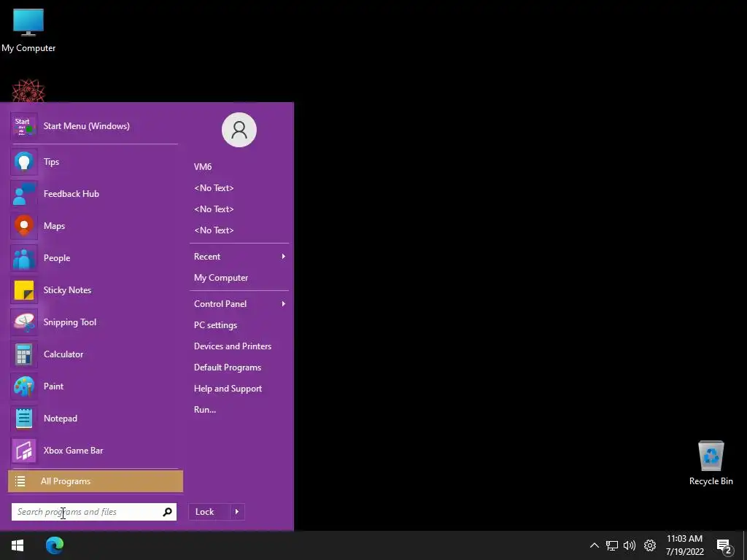Select My Computer desktop icon
Viewport: 747px width, 560px height.
tap(28, 30)
